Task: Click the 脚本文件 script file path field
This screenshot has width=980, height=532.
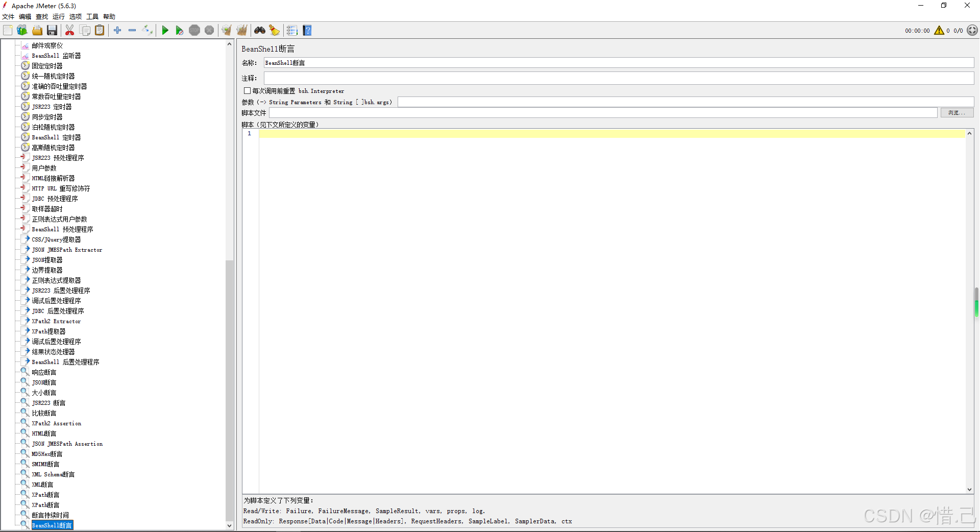Action: pyautogui.click(x=603, y=113)
